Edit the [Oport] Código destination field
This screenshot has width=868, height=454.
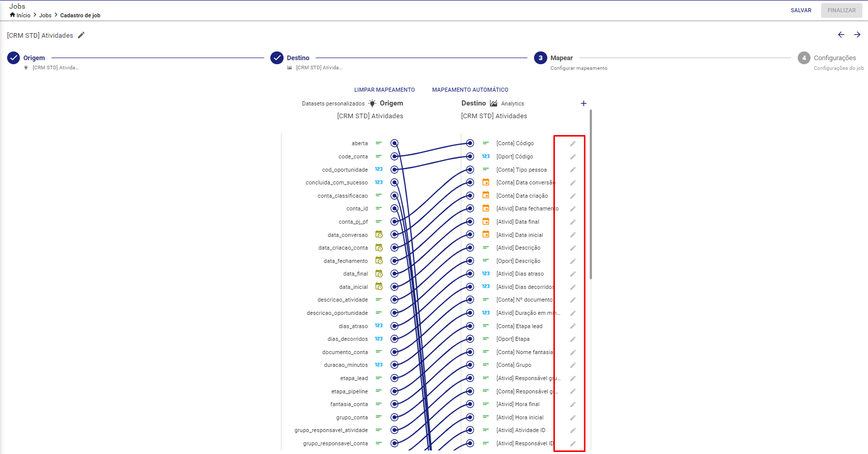[573, 157]
